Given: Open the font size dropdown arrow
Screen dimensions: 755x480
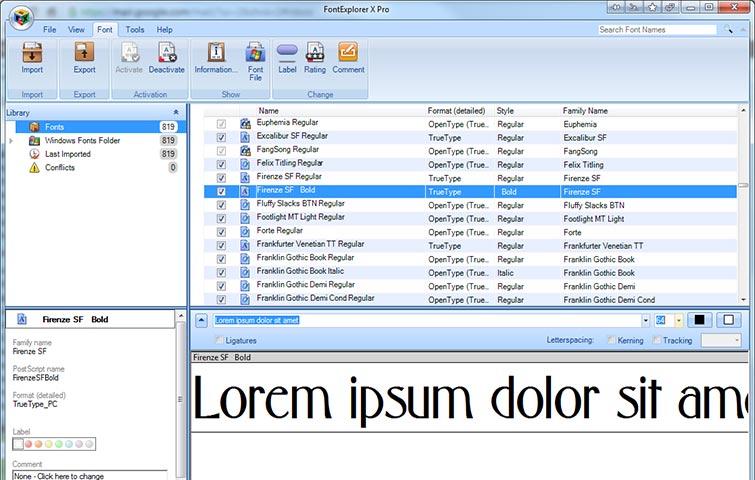Looking at the screenshot, I should (678, 320).
